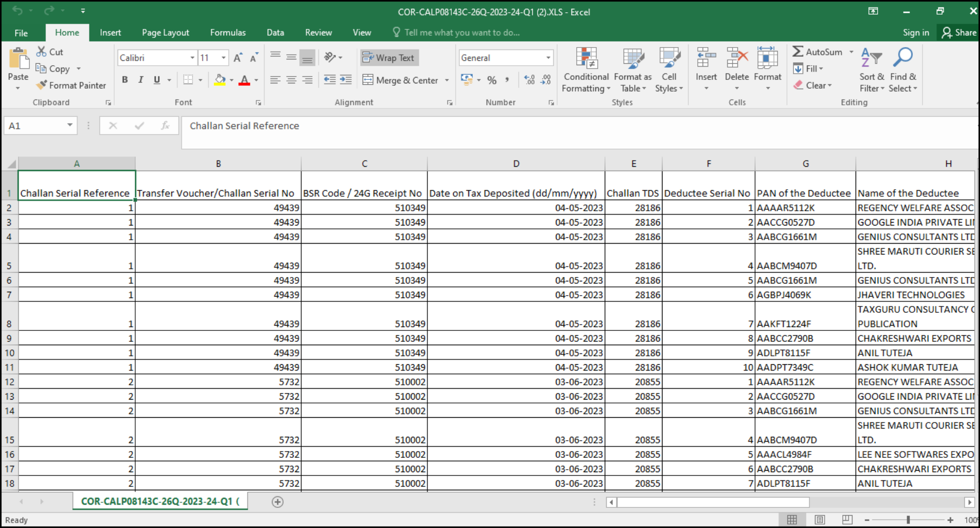Viewport: 980px width, 528px height.
Task: Switch to the View tab
Action: coord(362,32)
